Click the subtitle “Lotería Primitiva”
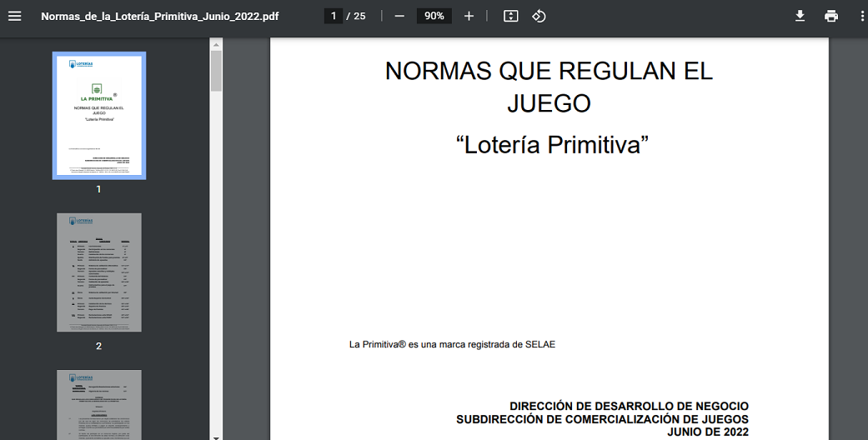Image resolution: width=868 pixels, height=440 pixels. point(552,144)
